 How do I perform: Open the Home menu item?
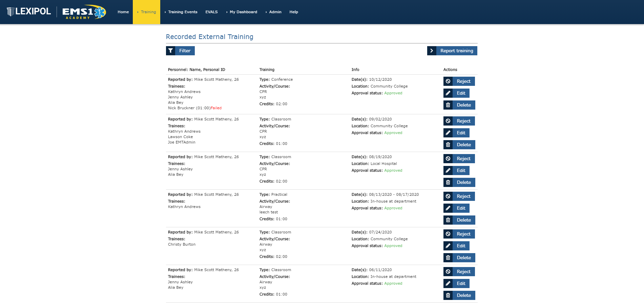tap(123, 12)
